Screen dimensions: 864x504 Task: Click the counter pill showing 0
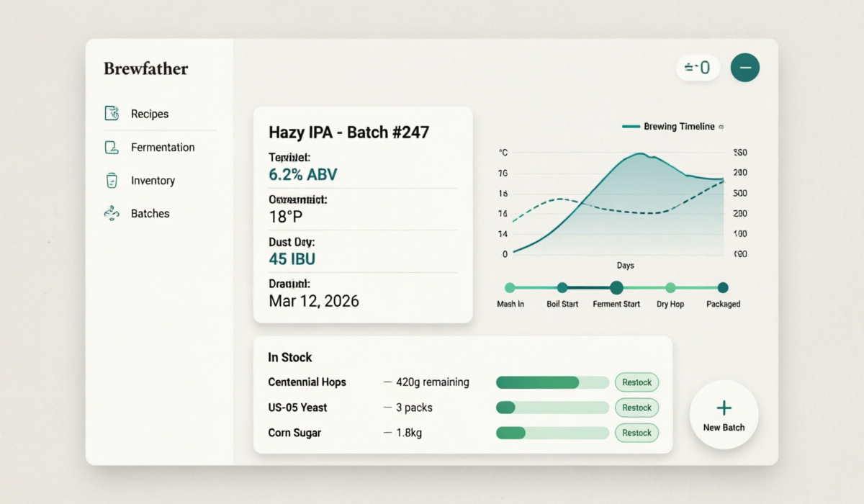click(x=698, y=68)
